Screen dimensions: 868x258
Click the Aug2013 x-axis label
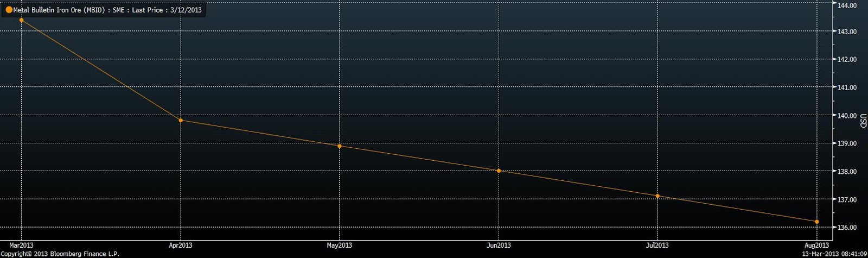pyautogui.click(x=816, y=245)
